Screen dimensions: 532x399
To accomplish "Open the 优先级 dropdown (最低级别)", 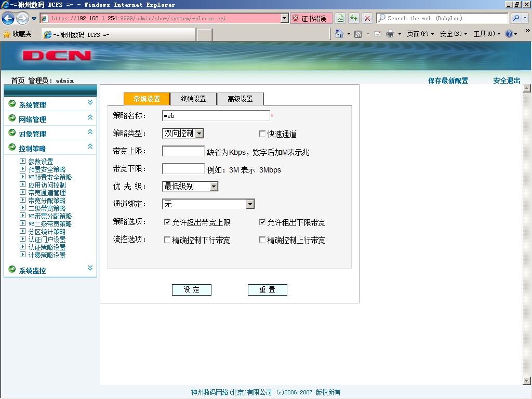I will pyautogui.click(x=190, y=187).
